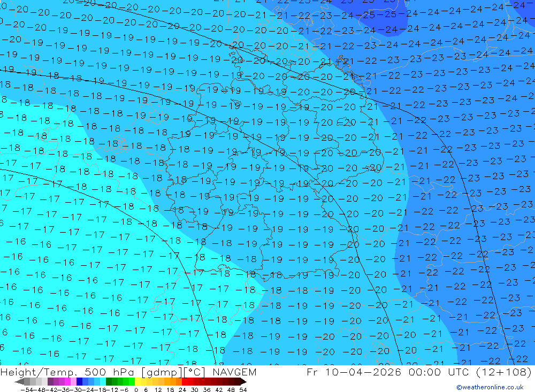535x392 pixels.
Task: Click the NAVGEM model name in the title
Action: click(x=234, y=372)
